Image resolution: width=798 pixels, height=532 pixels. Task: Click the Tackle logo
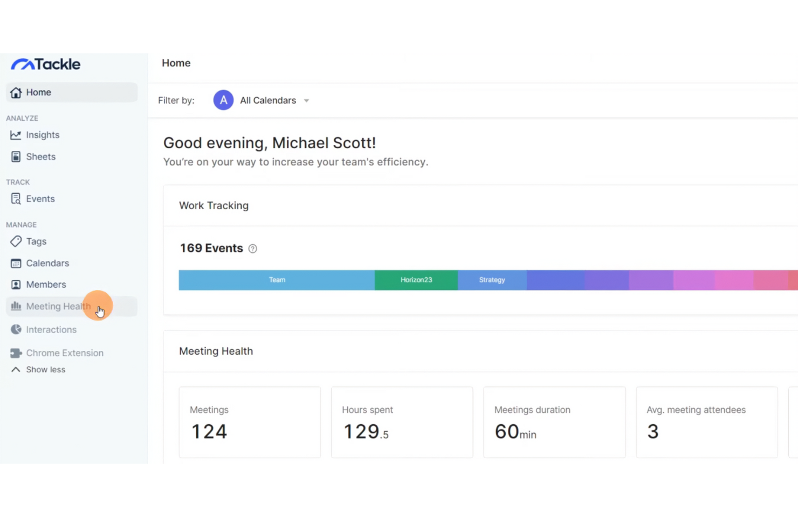pos(46,64)
